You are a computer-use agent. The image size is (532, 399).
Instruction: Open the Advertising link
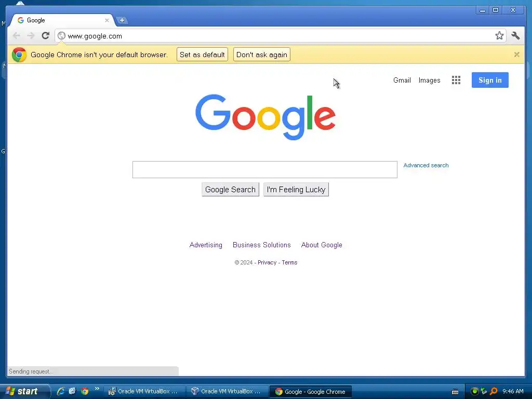(x=206, y=245)
